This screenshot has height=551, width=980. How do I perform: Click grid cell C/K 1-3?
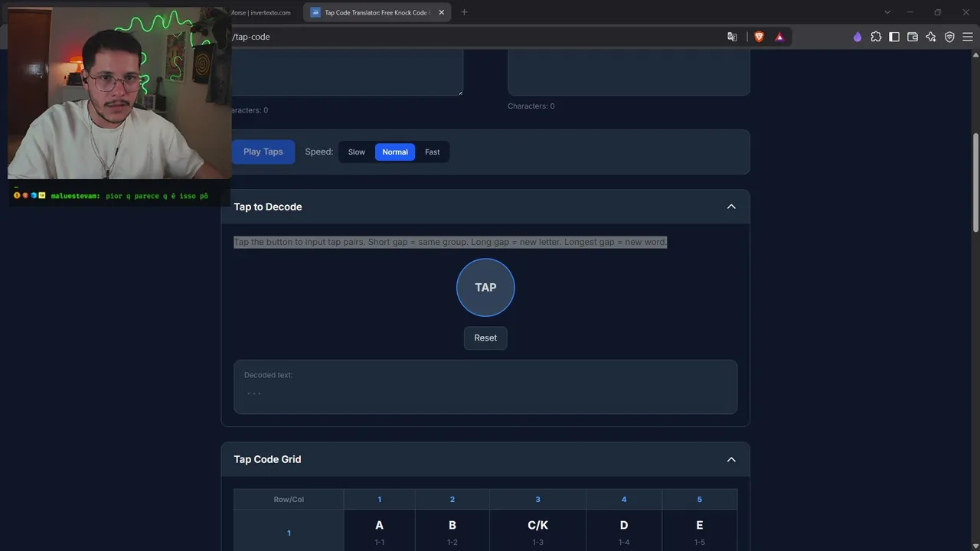tap(537, 533)
